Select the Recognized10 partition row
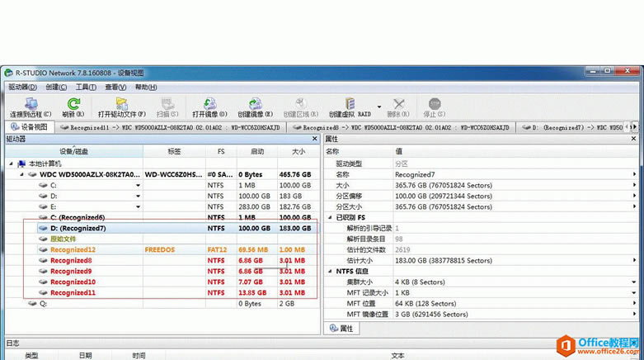Image resolution: width=644 pixels, height=360 pixels. 162,282
